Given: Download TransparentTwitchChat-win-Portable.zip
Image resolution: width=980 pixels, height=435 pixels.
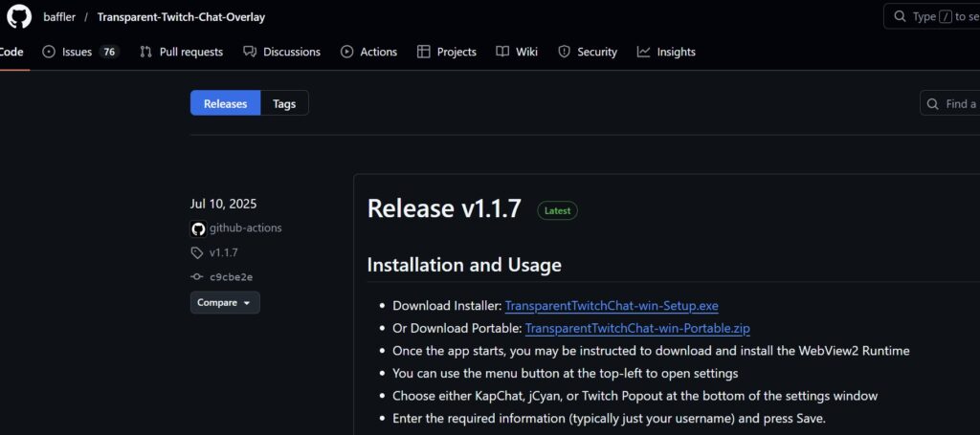Looking at the screenshot, I should [637, 328].
